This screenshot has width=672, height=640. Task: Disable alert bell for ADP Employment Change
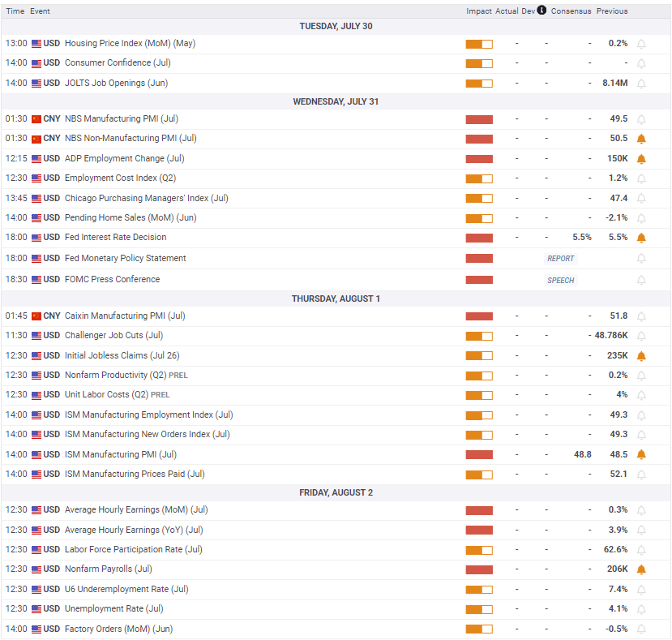[x=641, y=159]
